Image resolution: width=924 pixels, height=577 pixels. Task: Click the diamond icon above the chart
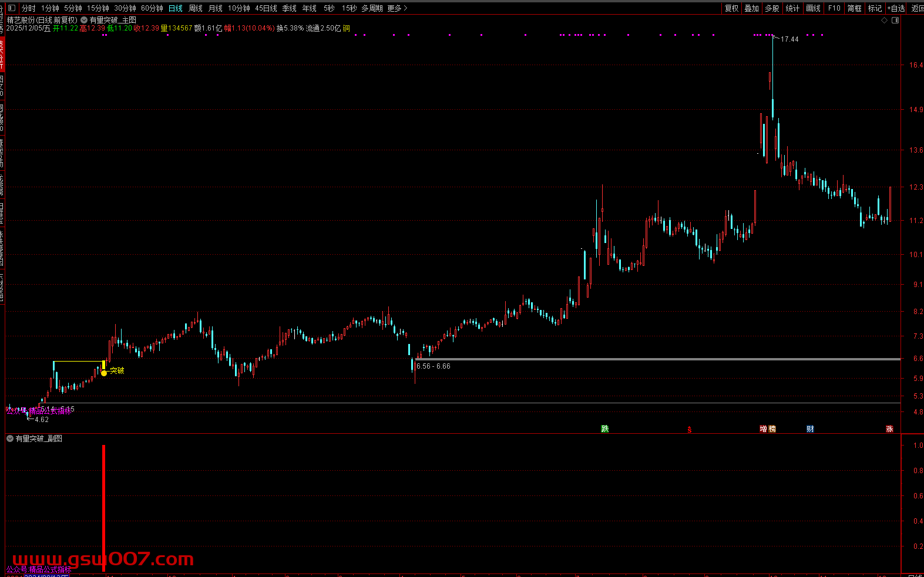[884, 20]
